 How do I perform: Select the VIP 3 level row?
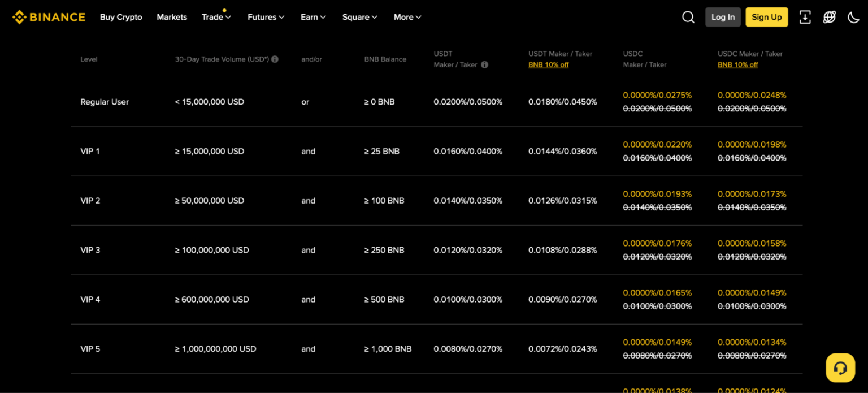[x=90, y=250]
